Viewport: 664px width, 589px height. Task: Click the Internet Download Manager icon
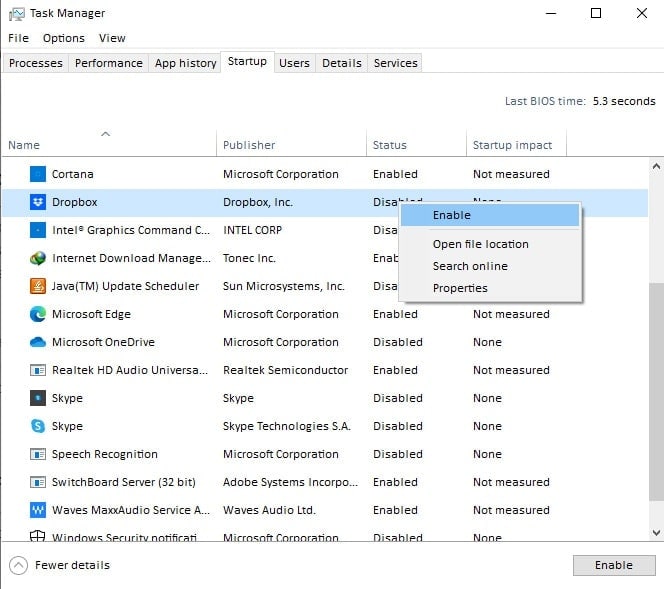(38, 258)
